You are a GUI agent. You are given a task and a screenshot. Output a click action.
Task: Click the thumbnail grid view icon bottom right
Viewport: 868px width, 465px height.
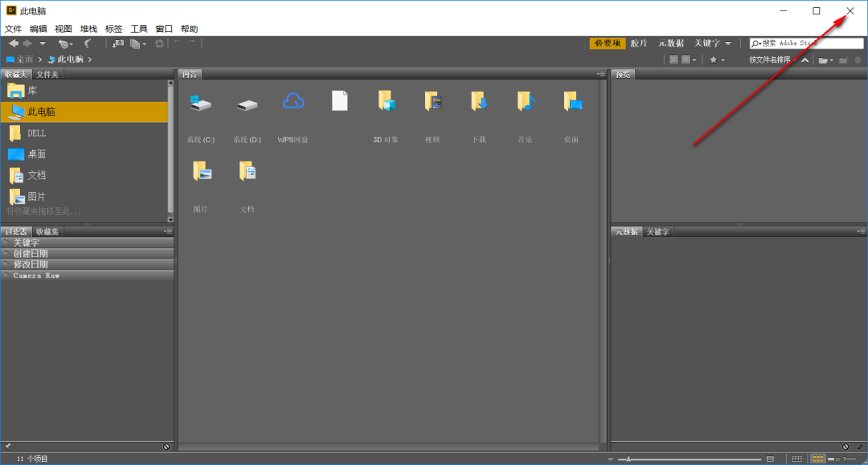818,458
